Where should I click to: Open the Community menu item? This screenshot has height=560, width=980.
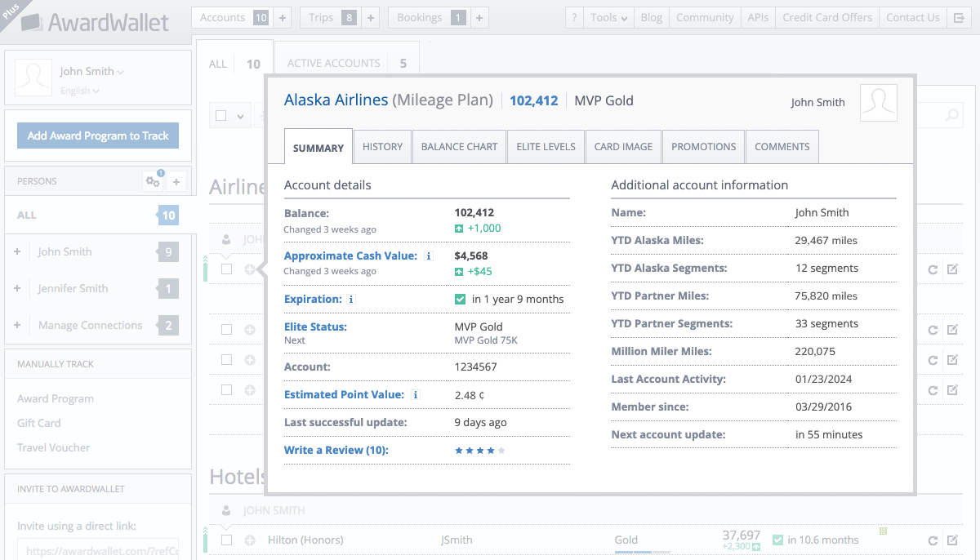[x=705, y=17]
